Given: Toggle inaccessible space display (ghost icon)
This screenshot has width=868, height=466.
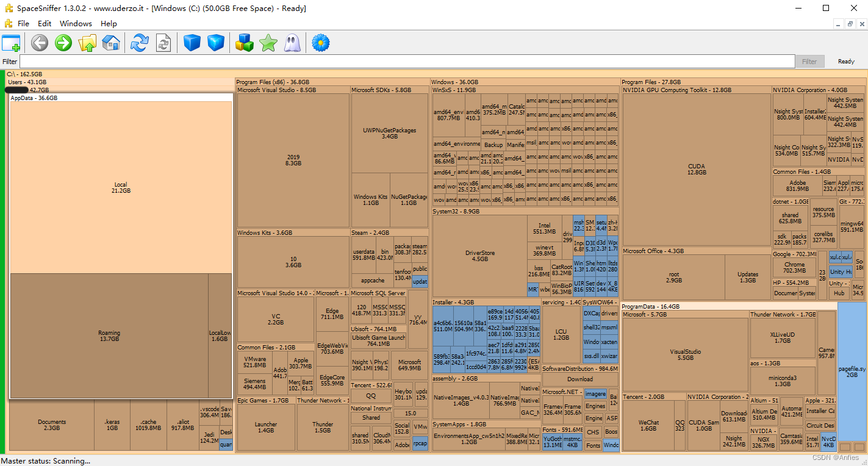Looking at the screenshot, I should click(x=292, y=43).
